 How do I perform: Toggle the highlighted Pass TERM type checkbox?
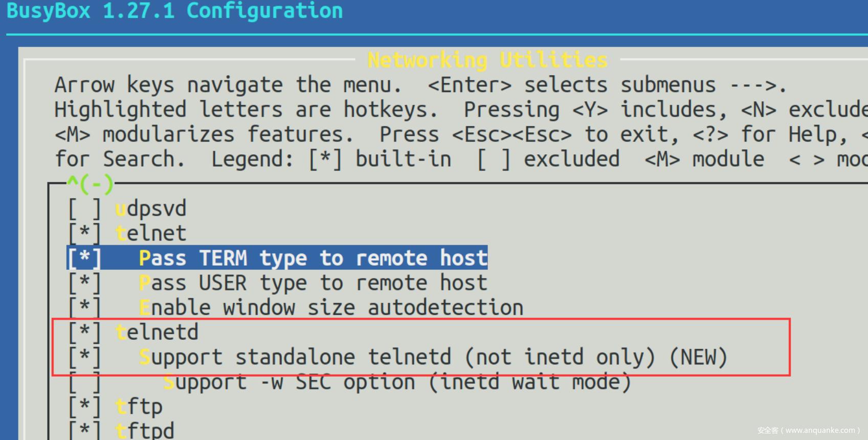tap(84, 258)
